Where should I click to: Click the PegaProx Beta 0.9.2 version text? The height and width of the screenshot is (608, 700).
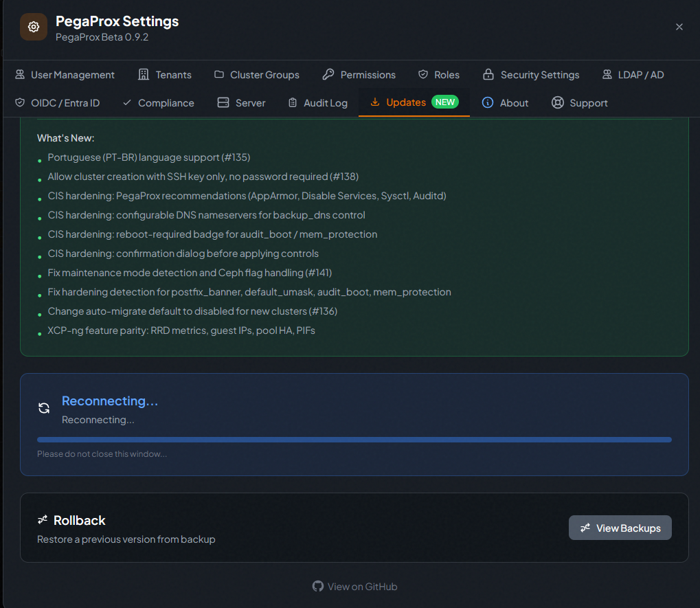point(102,37)
